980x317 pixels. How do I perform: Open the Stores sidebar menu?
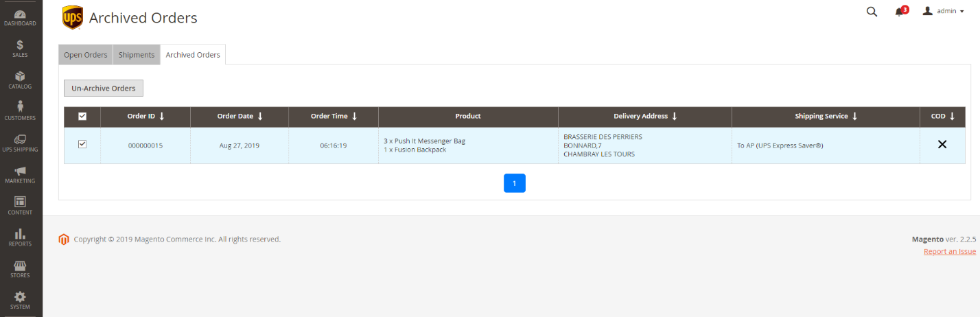click(20, 270)
